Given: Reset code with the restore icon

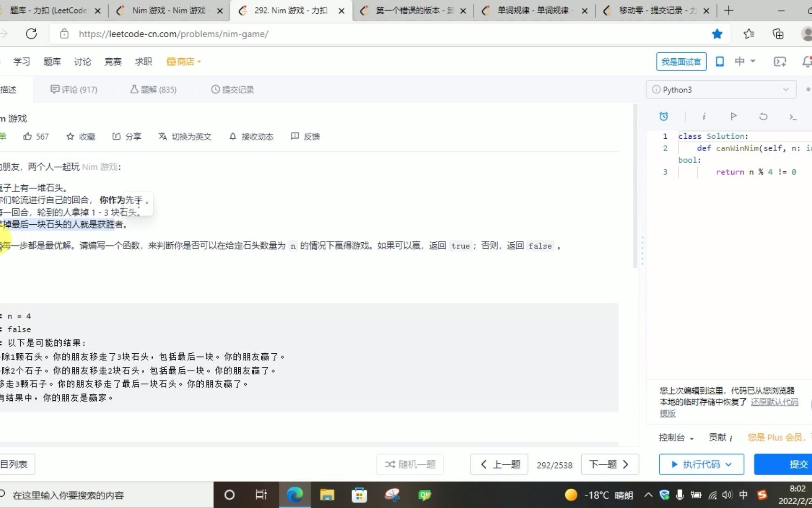Looking at the screenshot, I should [x=763, y=116].
